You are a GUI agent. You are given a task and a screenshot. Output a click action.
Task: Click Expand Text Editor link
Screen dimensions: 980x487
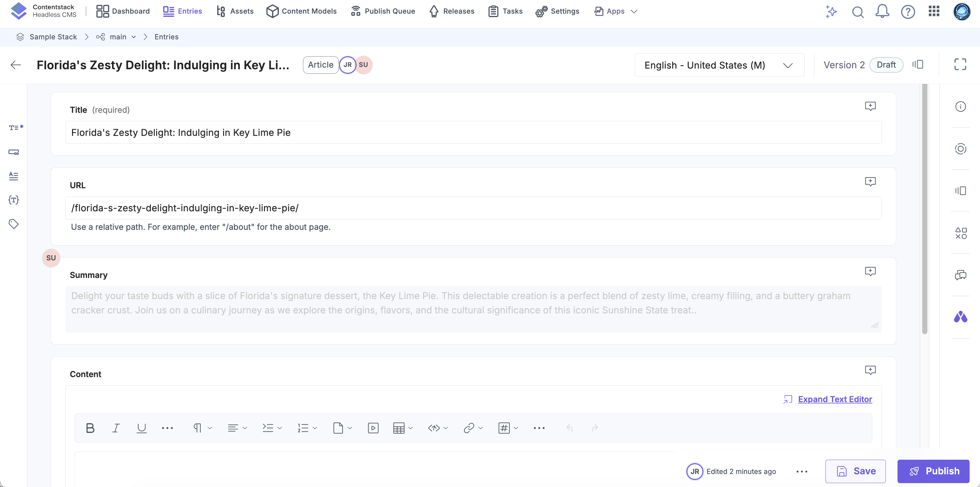click(x=835, y=399)
